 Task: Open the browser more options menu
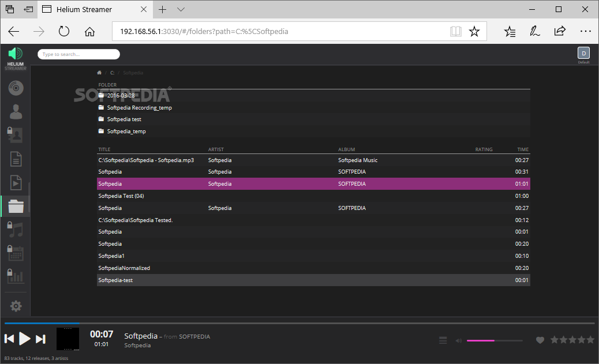pos(585,31)
